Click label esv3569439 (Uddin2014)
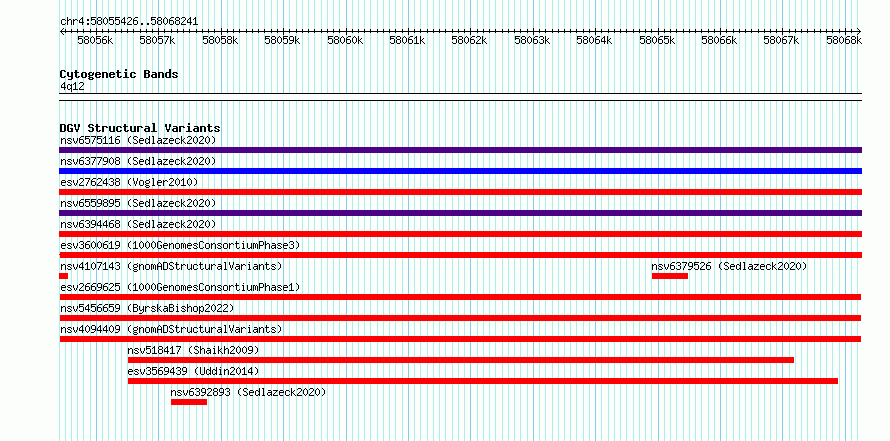890x441 pixels. pos(193,371)
